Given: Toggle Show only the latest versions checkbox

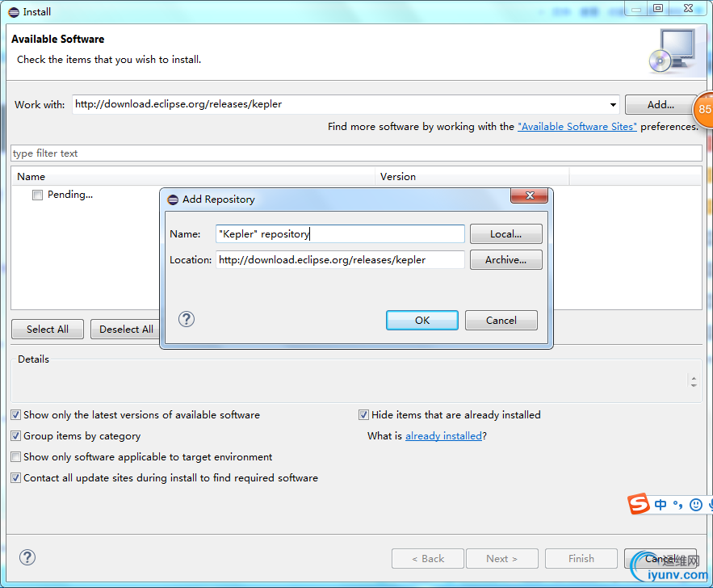Looking at the screenshot, I should (16, 414).
